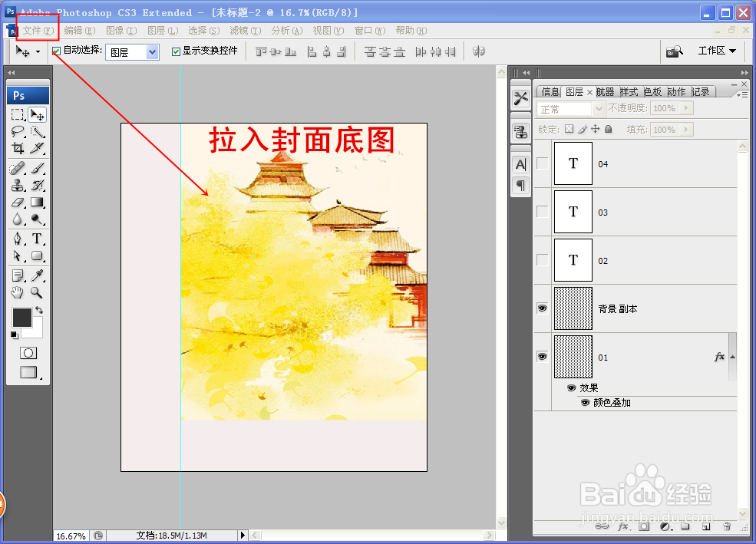Click zoom percentage field 16.67%
This screenshot has height=544, width=756.
click(71, 536)
